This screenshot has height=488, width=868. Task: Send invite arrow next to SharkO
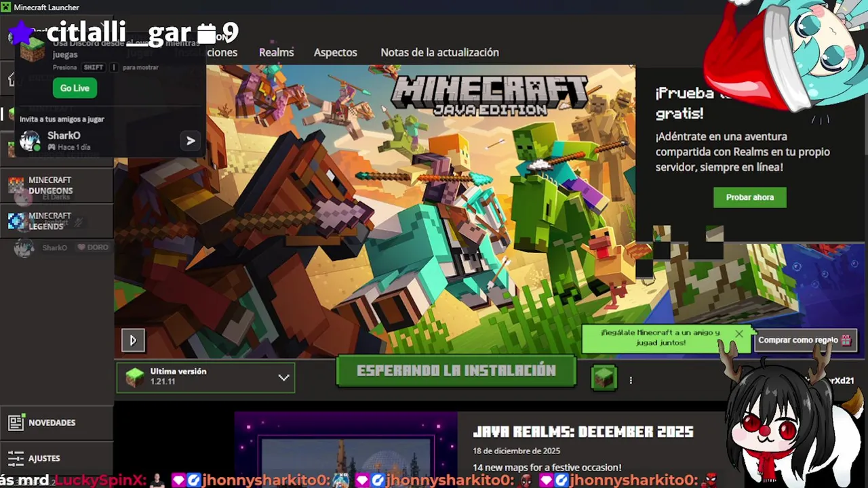coord(191,140)
